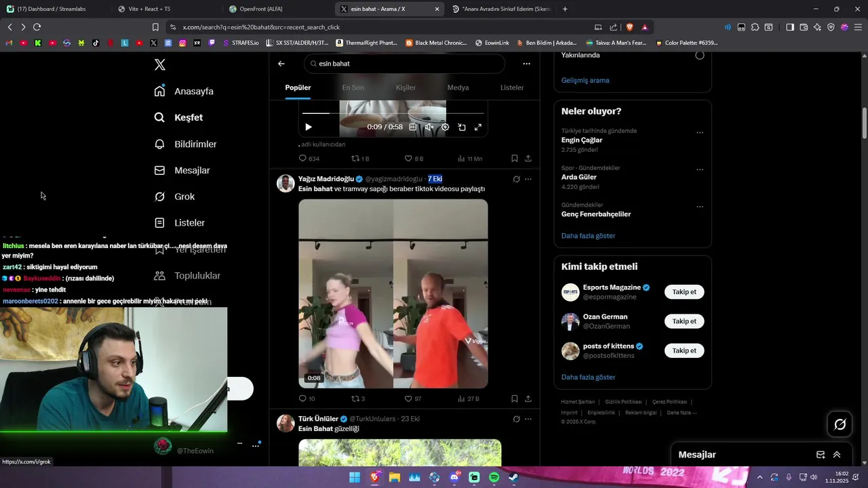Follow posts of kittens
Viewport: 868px width, 488px height.
tap(684, 350)
